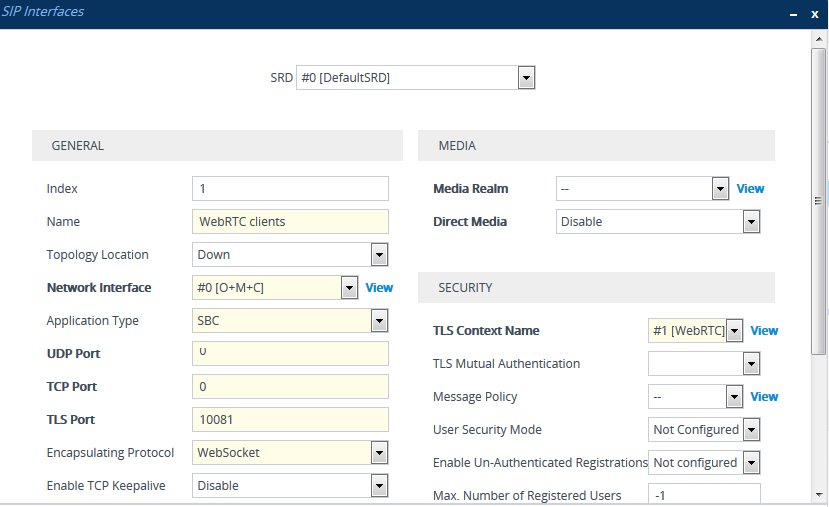Open the Encapsulating Protocol dropdown
The width and height of the screenshot is (829, 507).
(x=379, y=453)
